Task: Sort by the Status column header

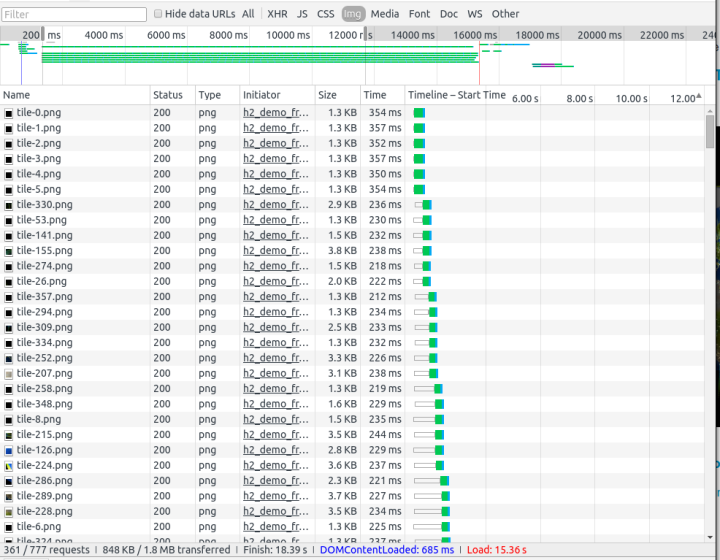Action: click(x=173, y=95)
